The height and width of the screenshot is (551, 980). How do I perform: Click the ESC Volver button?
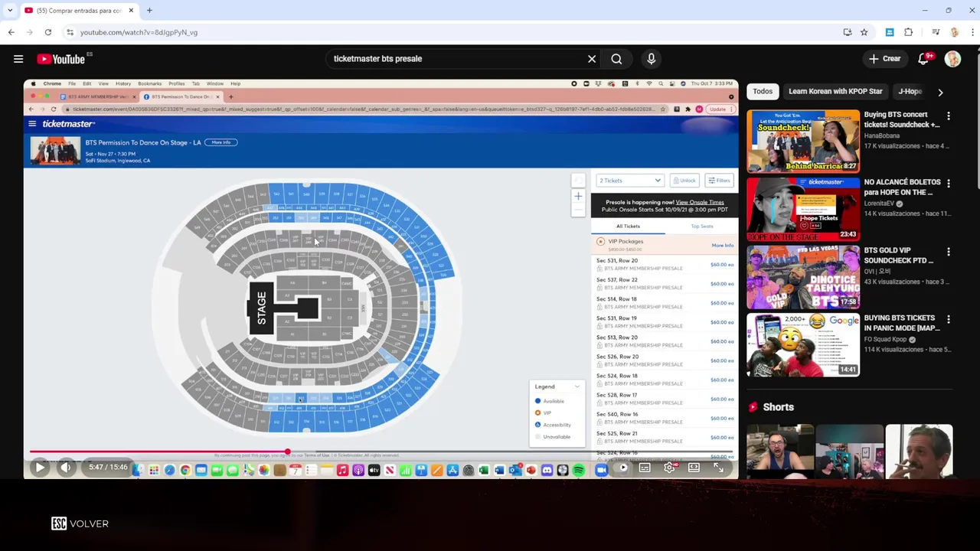80,523
